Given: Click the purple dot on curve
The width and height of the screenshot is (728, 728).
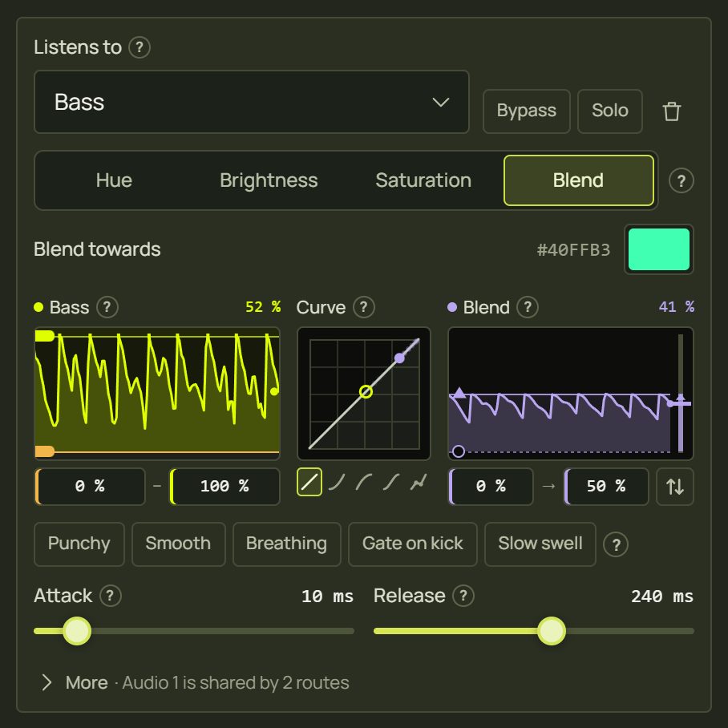Looking at the screenshot, I should pyautogui.click(x=399, y=358).
